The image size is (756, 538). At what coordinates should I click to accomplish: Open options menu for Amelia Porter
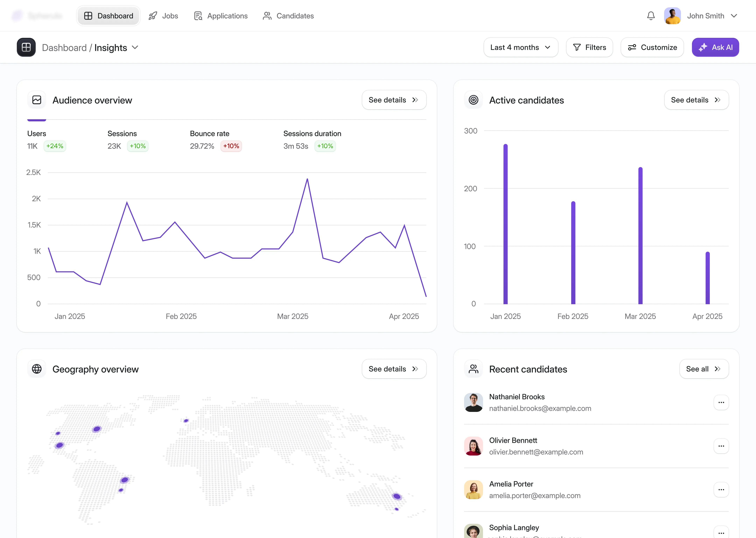pos(722,490)
